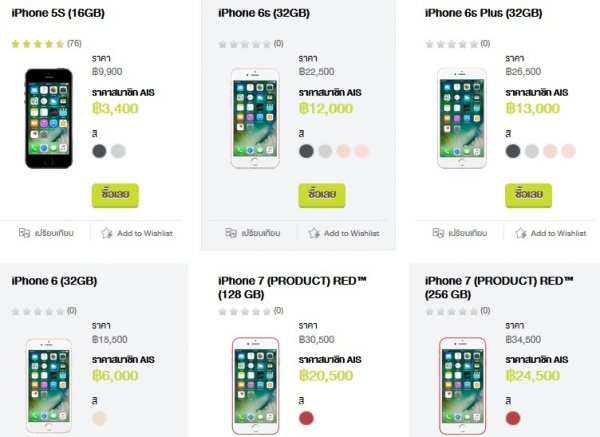Pick the rose pink color for iPhone 6s
The height and width of the screenshot is (437, 600).
tap(362, 151)
